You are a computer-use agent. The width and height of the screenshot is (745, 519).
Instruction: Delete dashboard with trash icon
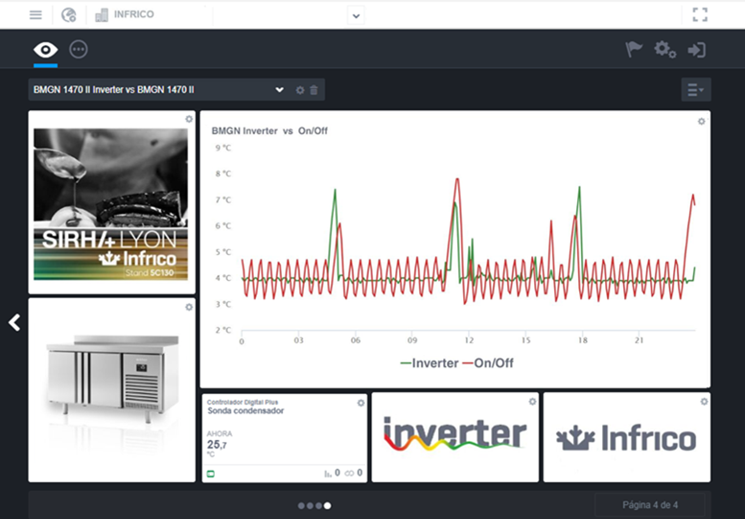[x=314, y=90]
